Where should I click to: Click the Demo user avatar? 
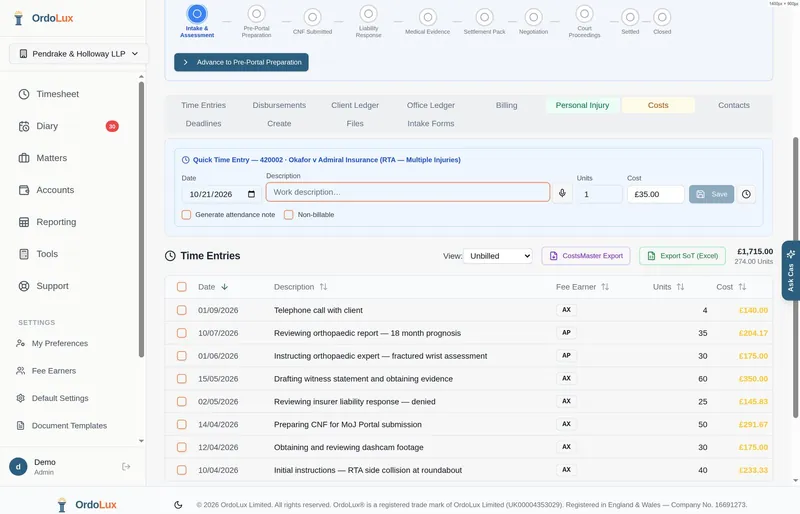[18, 467]
